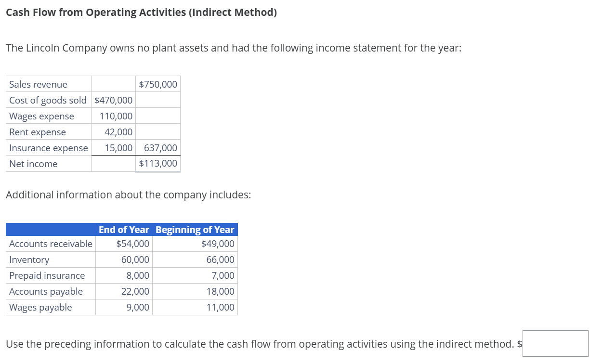The height and width of the screenshot is (364, 616).
Task: Select the Cost of goods sold cell
Action: (x=47, y=100)
